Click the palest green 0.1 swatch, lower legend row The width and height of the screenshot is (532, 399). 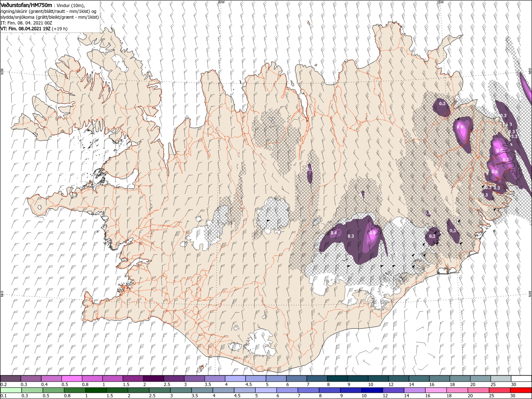[11, 390]
